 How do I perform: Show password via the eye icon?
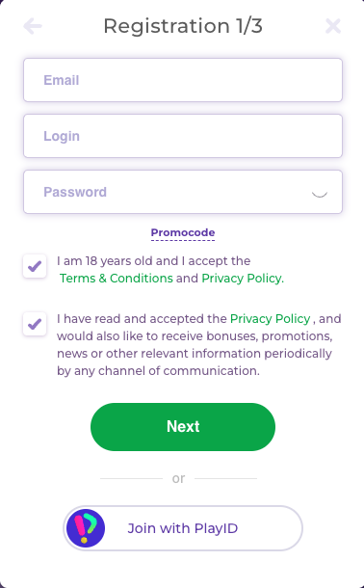pos(320,194)
